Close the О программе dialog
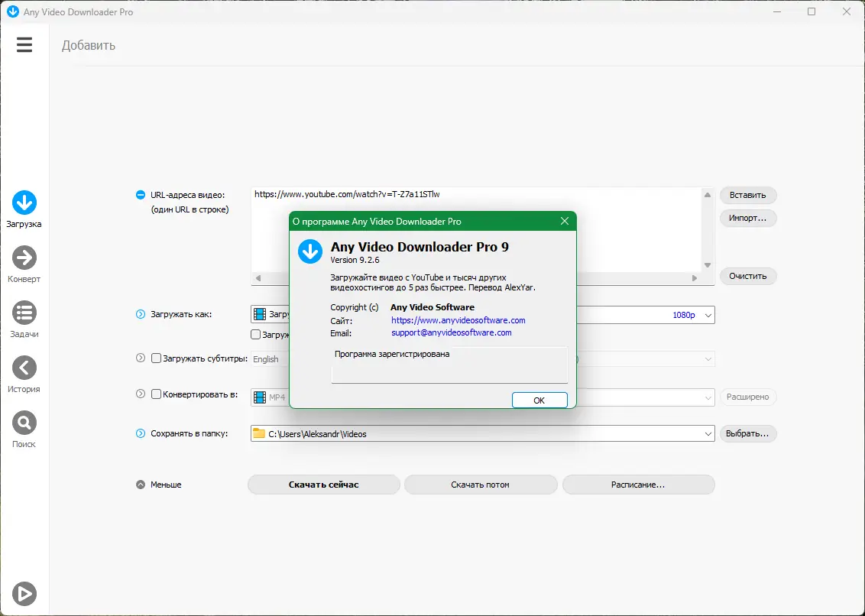The image size is (865, 616). pos(565,221)
